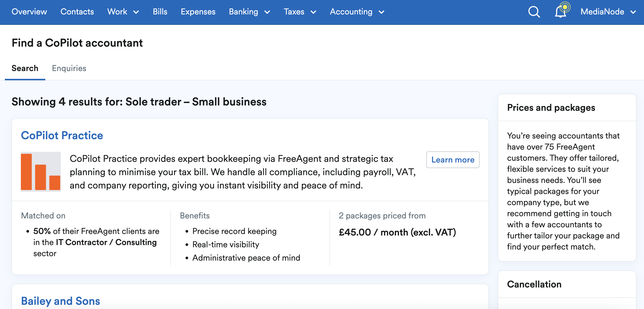Open the CoPilot Practice title link

[62, 135]
